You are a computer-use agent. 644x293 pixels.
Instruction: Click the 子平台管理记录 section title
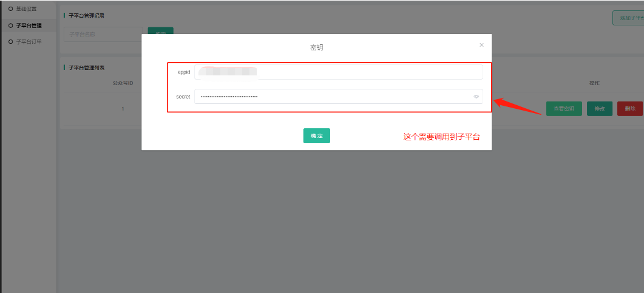pos(86,16)
